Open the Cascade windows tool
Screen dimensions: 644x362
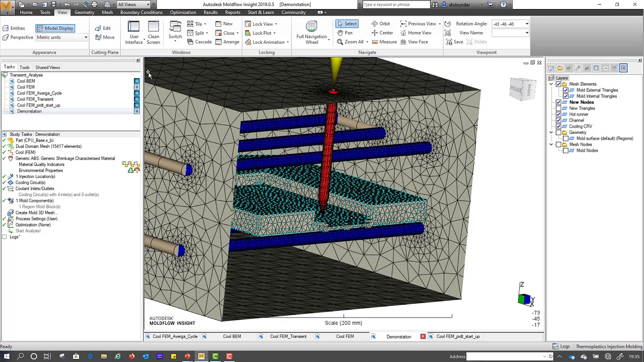pyautogui.click(x=199, y=42)
